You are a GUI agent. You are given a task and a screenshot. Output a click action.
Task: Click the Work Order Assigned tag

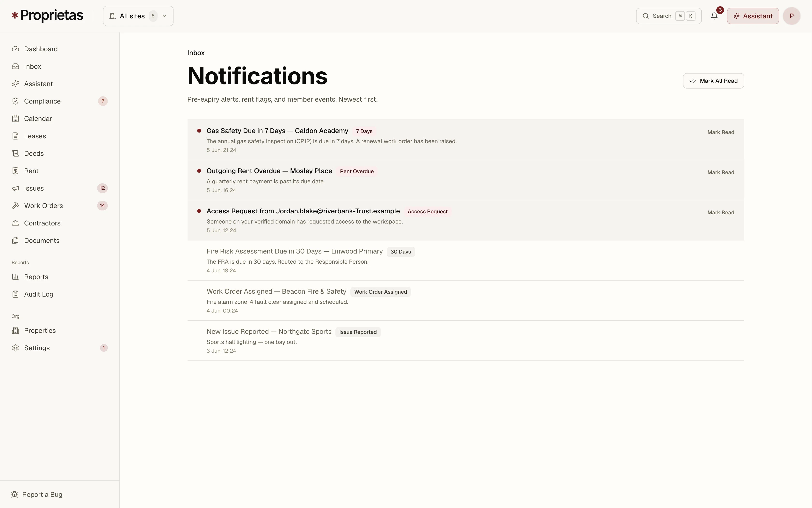click(x=380, y=292)
